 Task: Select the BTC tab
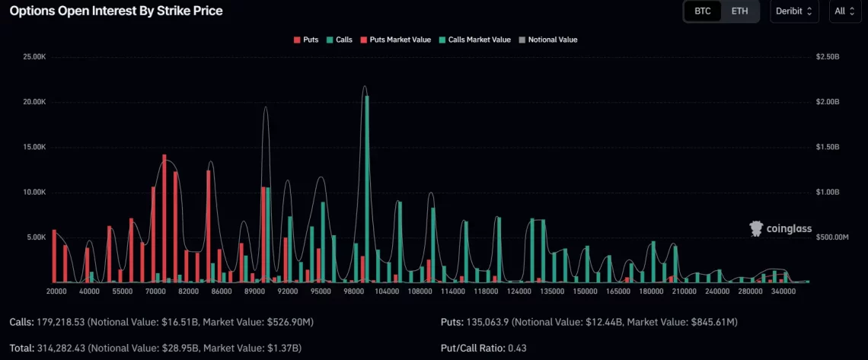tap(702, 11)
